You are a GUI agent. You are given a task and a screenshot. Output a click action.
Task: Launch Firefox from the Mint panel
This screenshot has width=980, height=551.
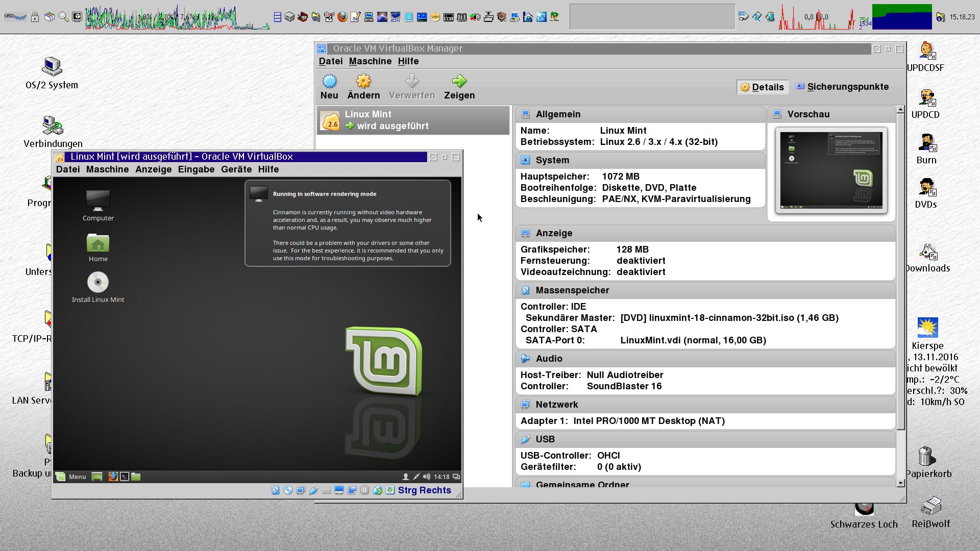[113, 477]
